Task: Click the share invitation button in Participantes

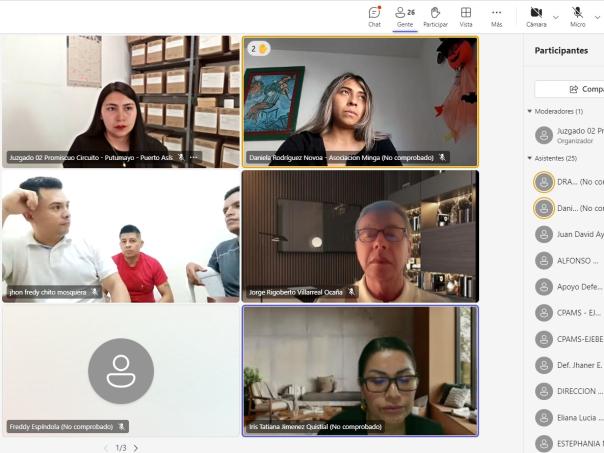Action: click(x=570, y=89)
